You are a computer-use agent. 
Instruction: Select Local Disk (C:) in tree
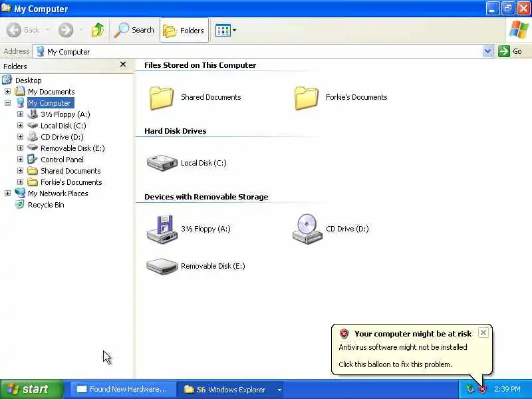click(63, 126)
